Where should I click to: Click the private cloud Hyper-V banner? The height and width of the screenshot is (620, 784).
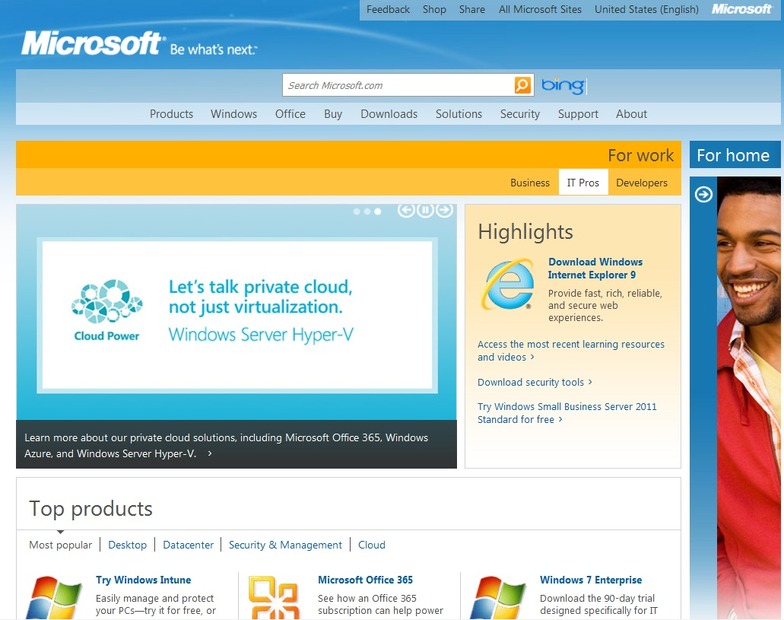coord(237,315)
